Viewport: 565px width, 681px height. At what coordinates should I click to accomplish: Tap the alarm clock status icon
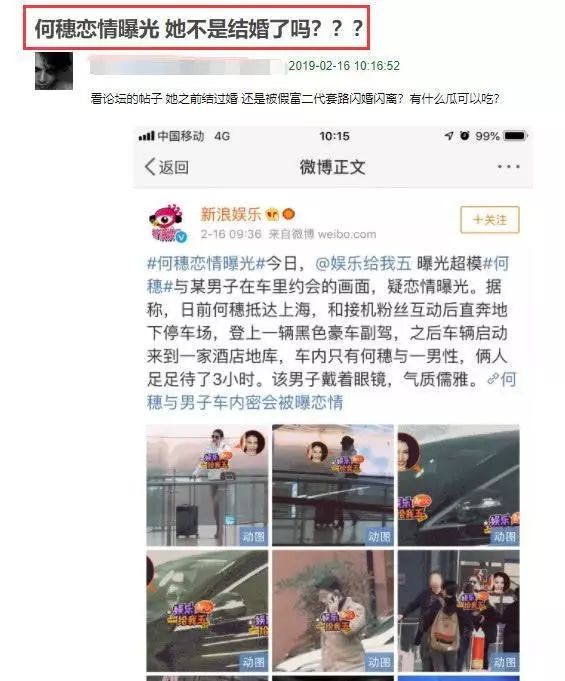(465, 136)
